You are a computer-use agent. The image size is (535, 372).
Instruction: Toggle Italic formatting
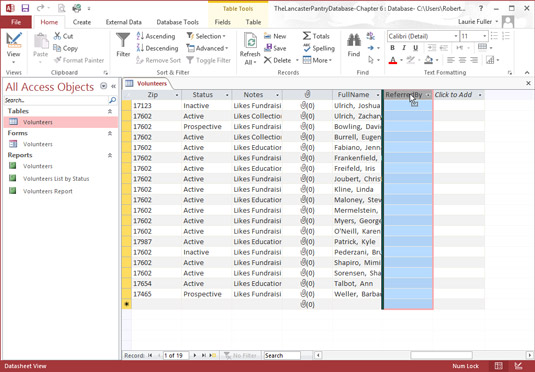(404, 48)
